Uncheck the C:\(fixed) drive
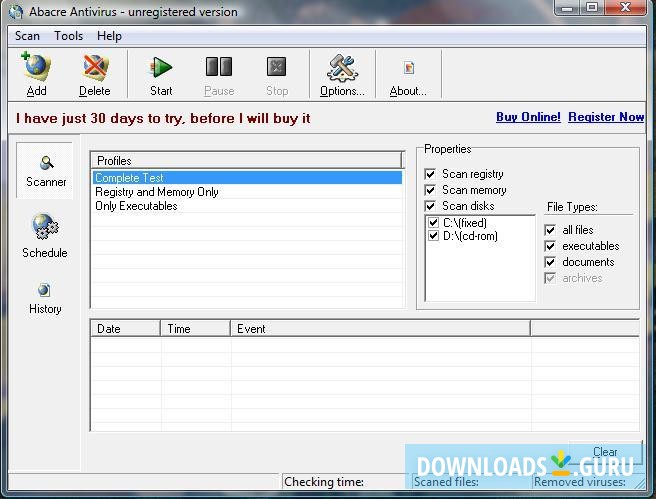This screenshot has height=499, width=656. [433, 223]
